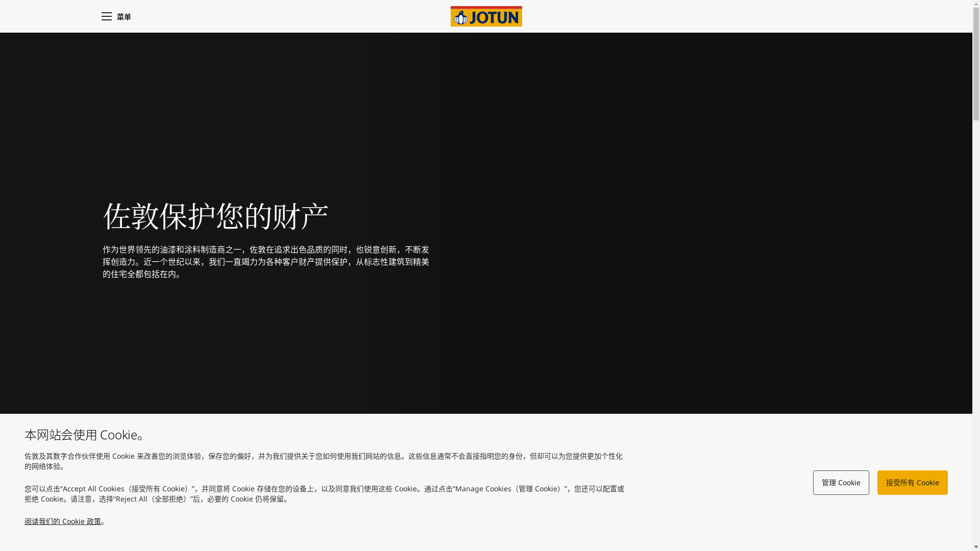This screenshot has height=551, width=980.
Task: Click the 管理 Cookie button
Action: [841, 483]
